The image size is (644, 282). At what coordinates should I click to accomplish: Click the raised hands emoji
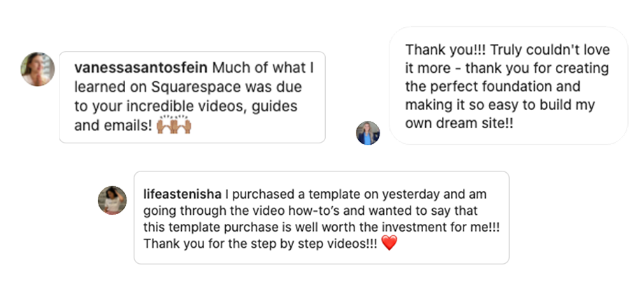[174, 125]
